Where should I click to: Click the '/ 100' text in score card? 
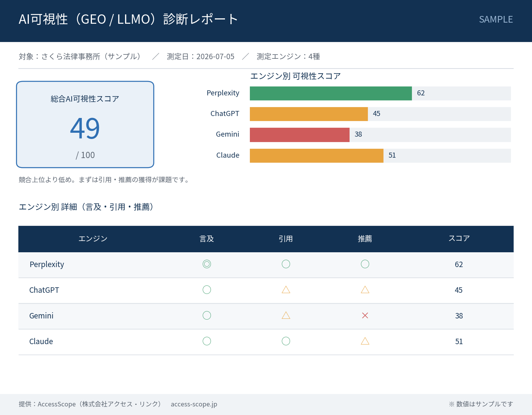(x=85, y=155)
